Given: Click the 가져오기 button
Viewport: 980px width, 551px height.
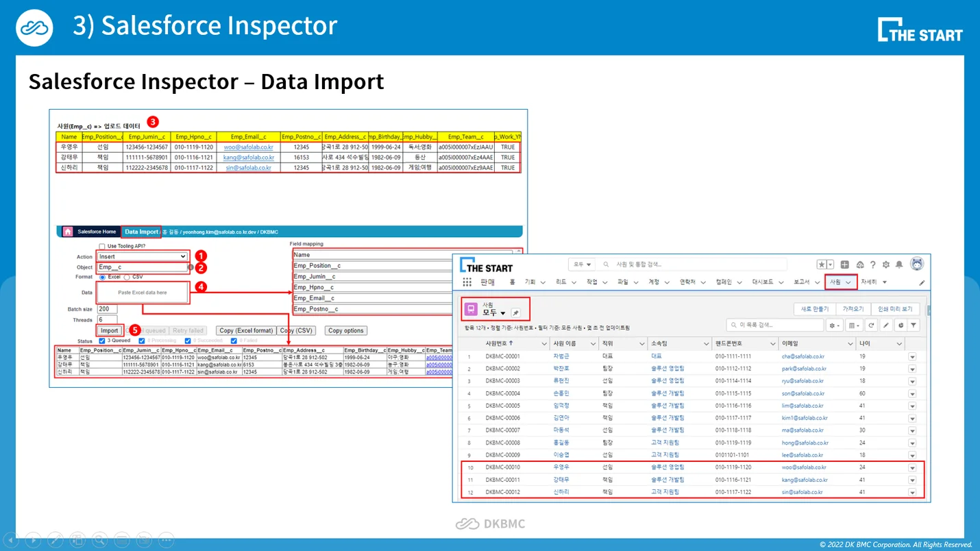Looking at the screenshot, I should 853,309.
